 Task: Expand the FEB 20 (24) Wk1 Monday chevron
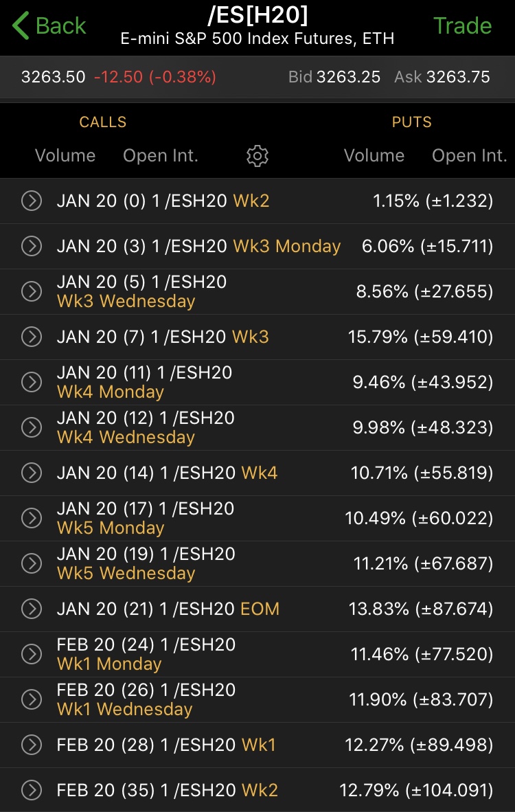(32, 654)
